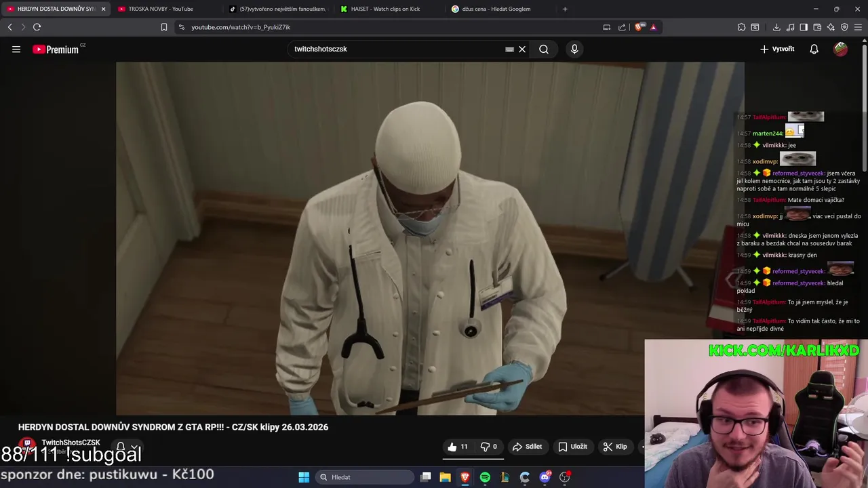Open browser extensions puzzle icon
The height and width of the screenshot is (488, 868).
point(741,27)
